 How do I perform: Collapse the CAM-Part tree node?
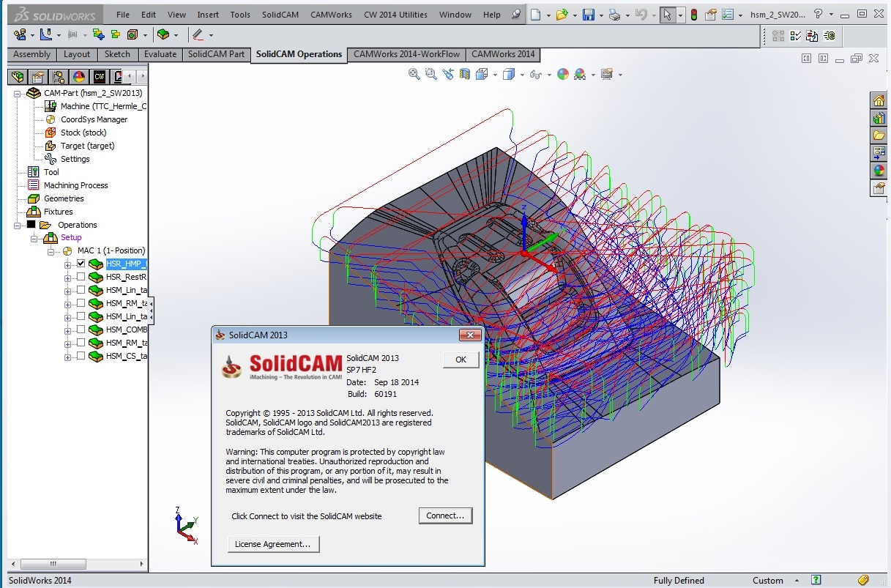pos(18,93)
